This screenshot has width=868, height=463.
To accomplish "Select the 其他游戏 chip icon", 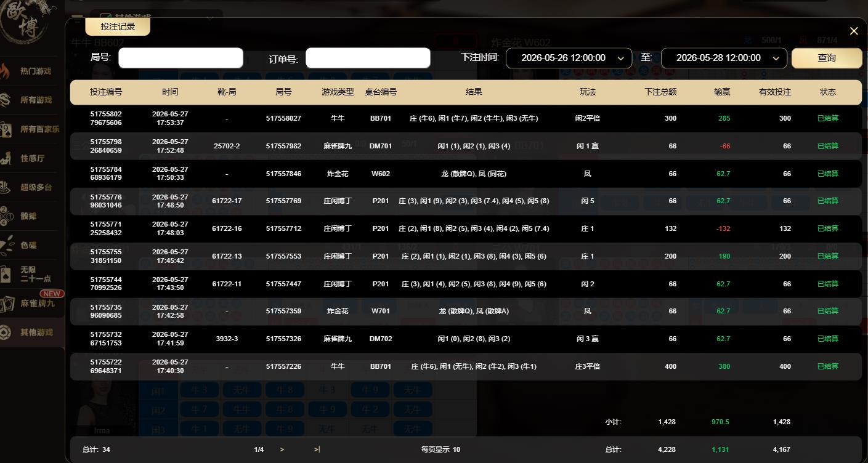I will (6, 332).
